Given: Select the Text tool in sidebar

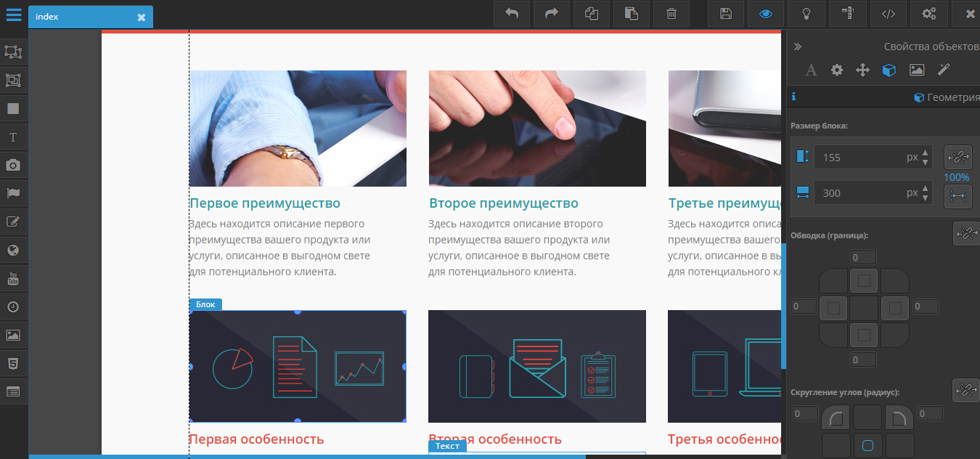Looking at the screenshot, I should [13, 137].
